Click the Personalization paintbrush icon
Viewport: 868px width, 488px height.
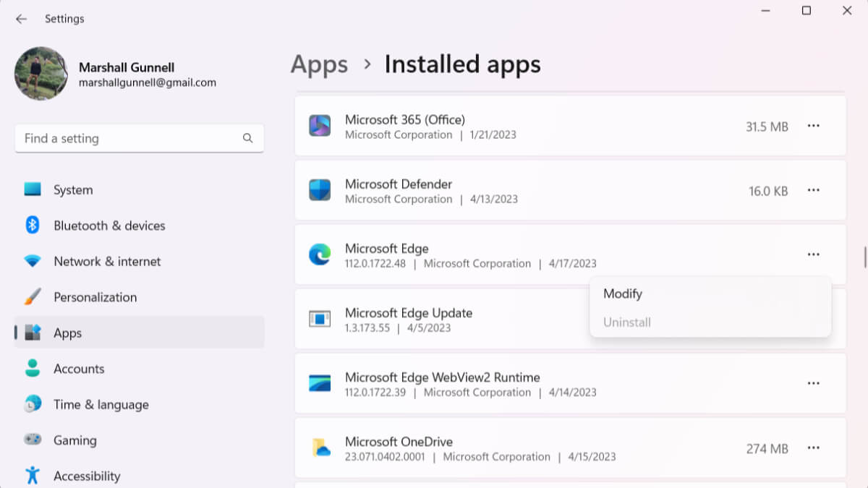33,296
